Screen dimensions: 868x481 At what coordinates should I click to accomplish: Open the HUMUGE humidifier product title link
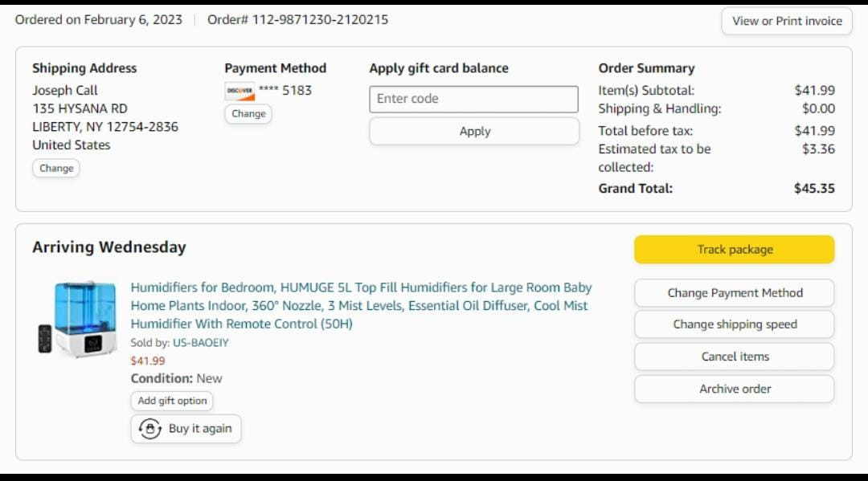tap(361, 306)
